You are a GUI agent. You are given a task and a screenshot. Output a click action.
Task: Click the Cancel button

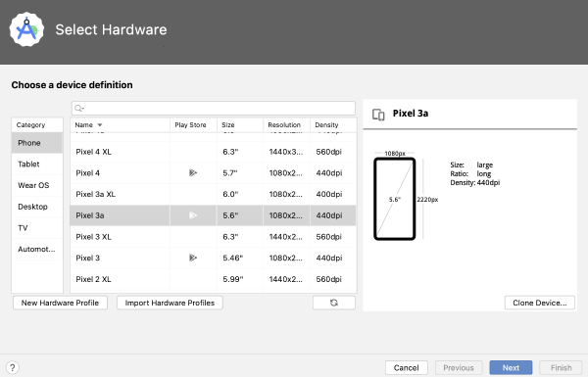(406, 367)
